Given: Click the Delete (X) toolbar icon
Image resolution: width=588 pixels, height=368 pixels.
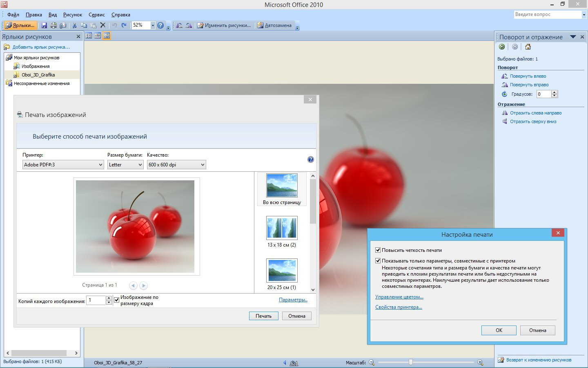Looking at the screenshot, I should pyautogui.click(x=103, y=25).
